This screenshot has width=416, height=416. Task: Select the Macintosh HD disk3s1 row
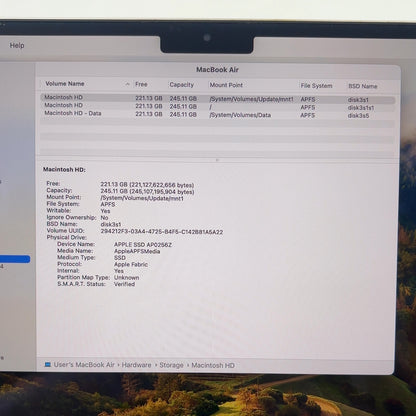218,99
